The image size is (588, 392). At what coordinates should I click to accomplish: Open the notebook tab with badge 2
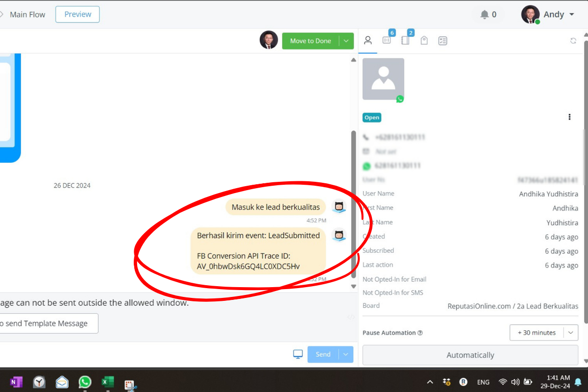click(x=405, y=41)
